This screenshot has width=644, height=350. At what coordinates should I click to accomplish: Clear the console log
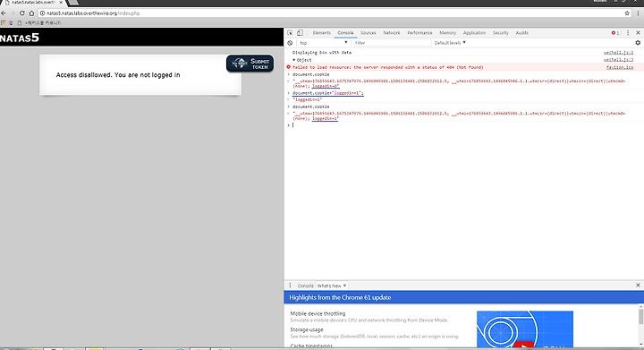[290, 43]
